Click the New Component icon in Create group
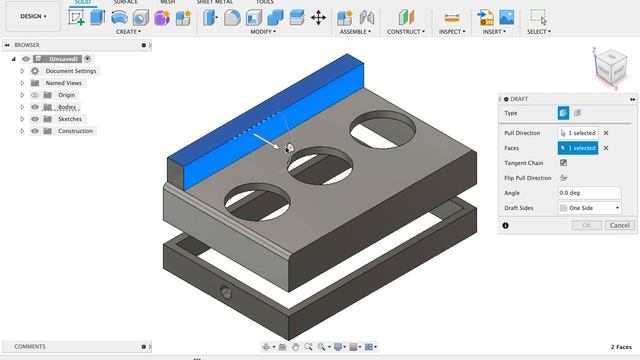This screenshot has width=640, height=360. point(183,18)
